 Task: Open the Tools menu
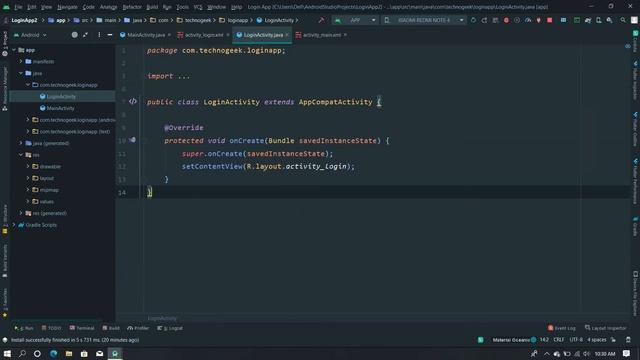182,7
